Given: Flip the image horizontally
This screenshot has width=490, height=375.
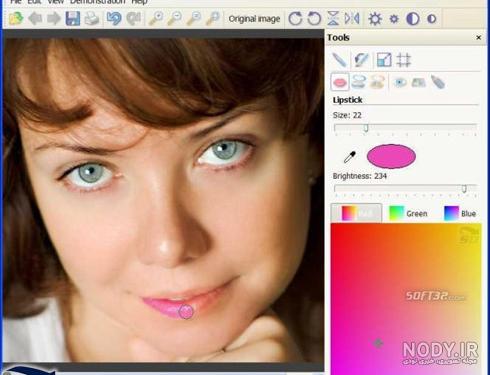Looking at the screenshot, I should 352,18.
